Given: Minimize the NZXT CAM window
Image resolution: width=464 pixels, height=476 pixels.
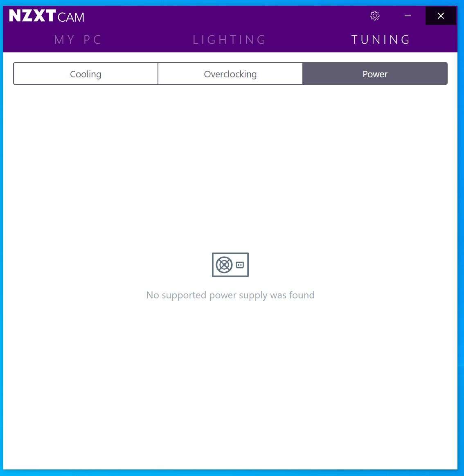Looking at the screenshot, I should pyautogui.click(x=408, y=16).
